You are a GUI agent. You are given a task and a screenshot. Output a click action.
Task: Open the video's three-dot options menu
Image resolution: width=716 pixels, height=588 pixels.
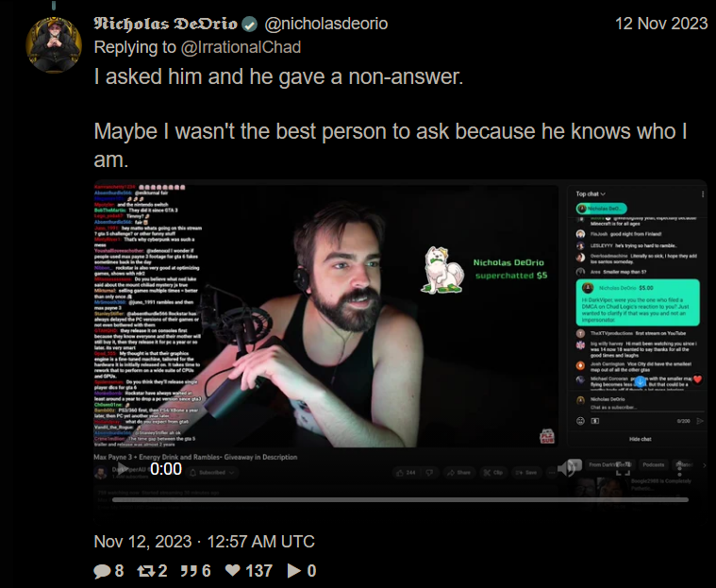(x=679, y=468)
